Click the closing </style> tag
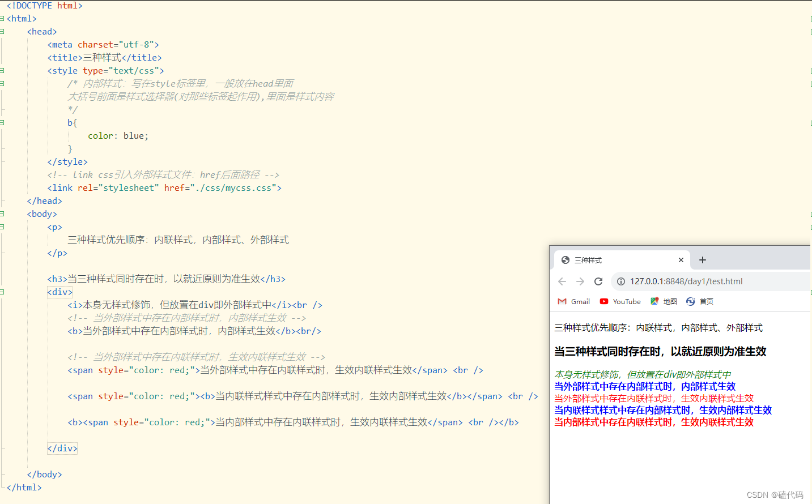 pyautogui.click(x=67, y=162)
